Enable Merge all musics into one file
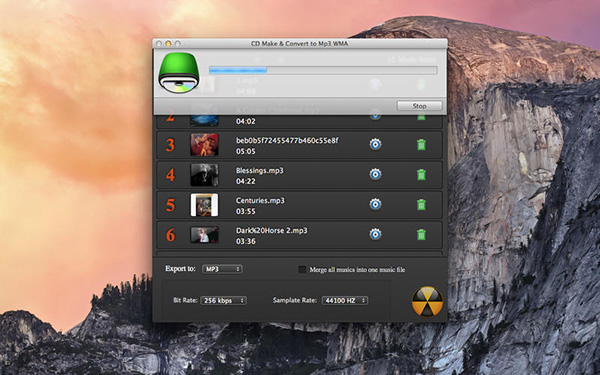Viewport: 600px width, 375px height. coord(302,269)
